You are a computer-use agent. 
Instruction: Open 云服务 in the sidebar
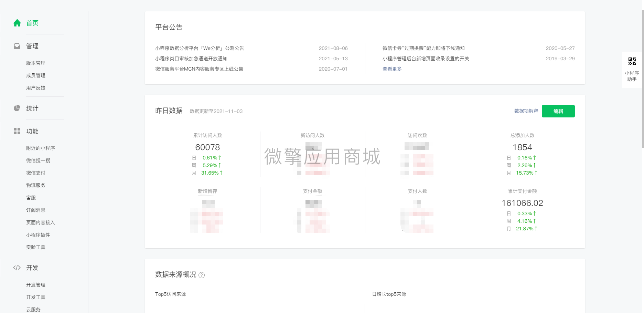pyautogui.click(x=33, y=310)
